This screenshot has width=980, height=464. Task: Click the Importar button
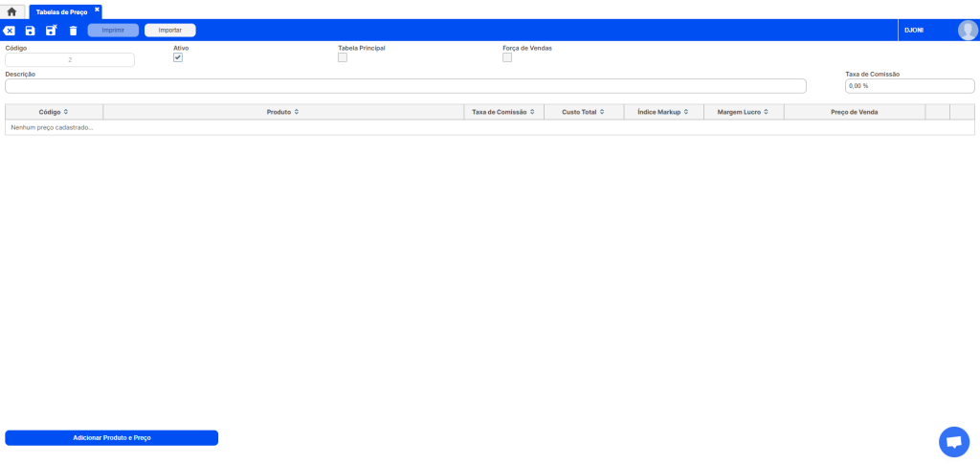170,30
